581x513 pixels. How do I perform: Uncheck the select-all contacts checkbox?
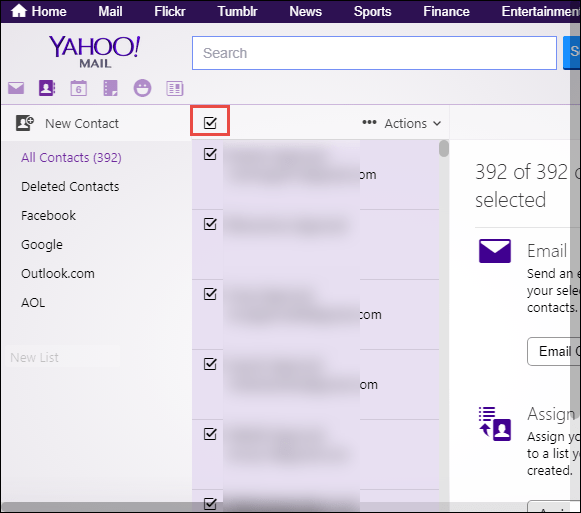pos(210,122)
